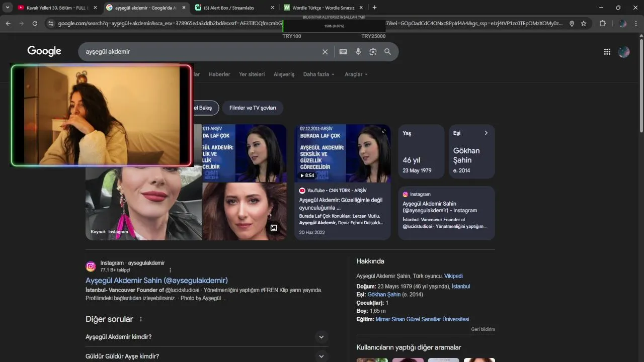The width and height of the screenshot is (644, 362).
Task: Open the Yer siteleri search tab
Action: [x=252, y=74]
